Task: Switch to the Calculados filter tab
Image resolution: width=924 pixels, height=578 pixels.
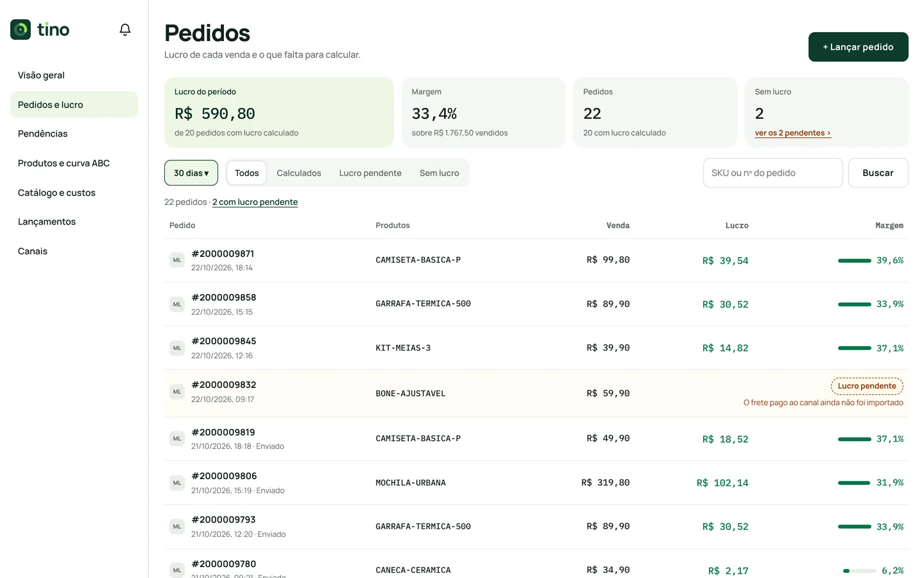Action: click(299, 173)
